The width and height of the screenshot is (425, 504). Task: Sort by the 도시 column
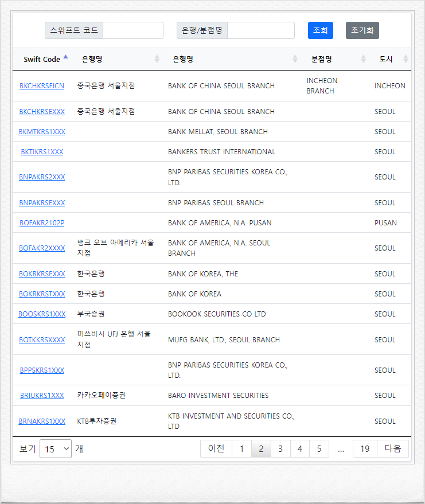point(405,59)
